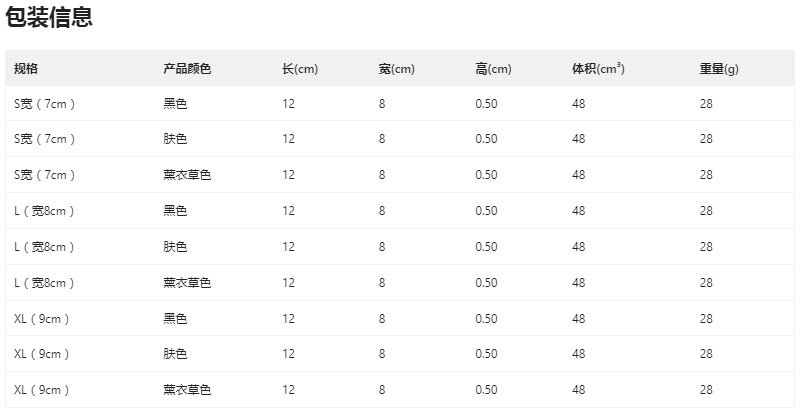
Task: Click the 宽(cm) column header
Action: (x=396, y=69)
